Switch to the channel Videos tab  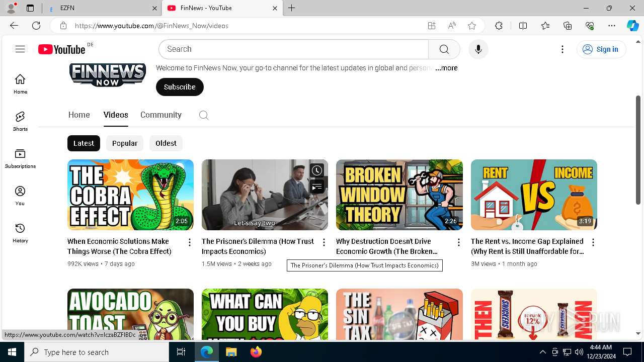click(x=116, y=115)
